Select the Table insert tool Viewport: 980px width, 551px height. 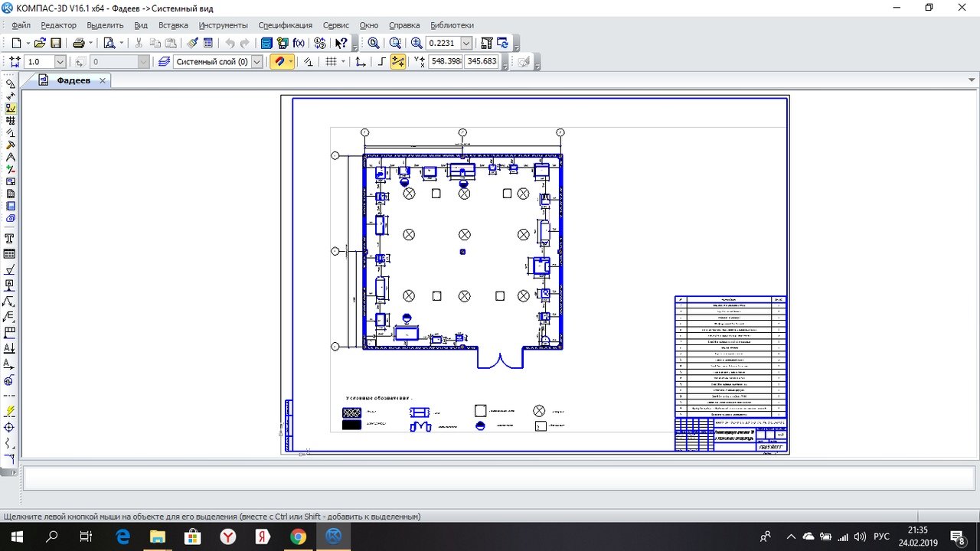10,254
